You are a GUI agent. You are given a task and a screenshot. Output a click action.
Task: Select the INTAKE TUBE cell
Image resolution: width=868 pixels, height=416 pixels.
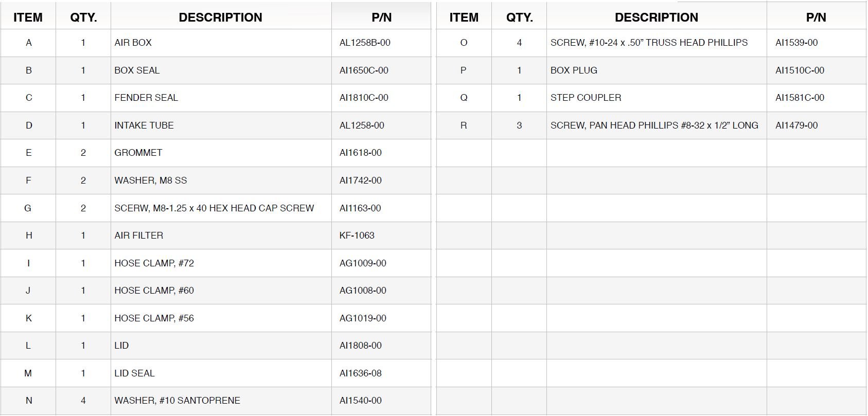pos(144,125)
